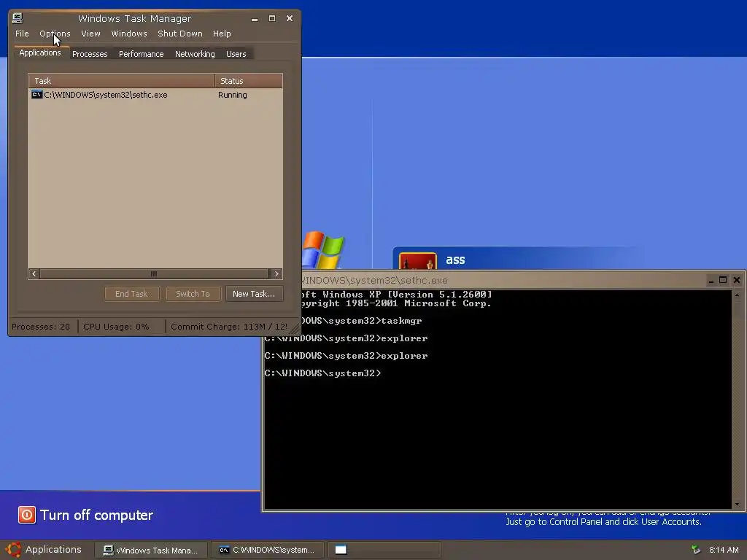The height and width of the screenshot is (560, 747).
Task: Open the View menu in Task Manager
Action: click(90, 34)
